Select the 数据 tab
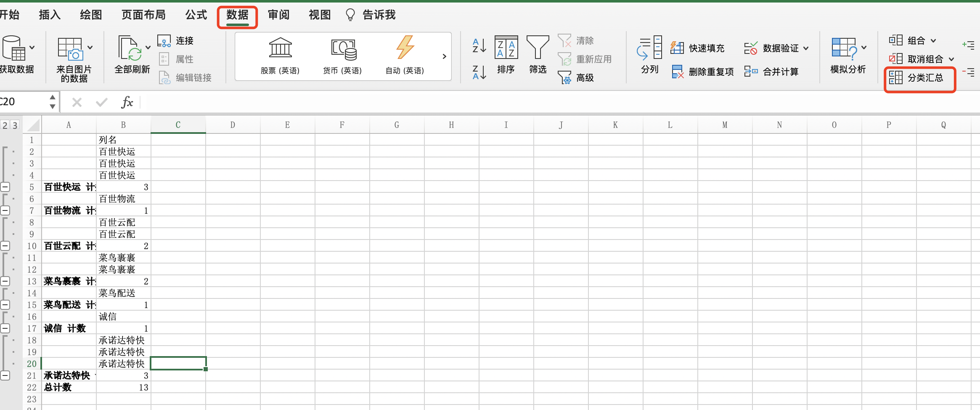The width and height of the screenshot is (980, 410). pos(237,15)
